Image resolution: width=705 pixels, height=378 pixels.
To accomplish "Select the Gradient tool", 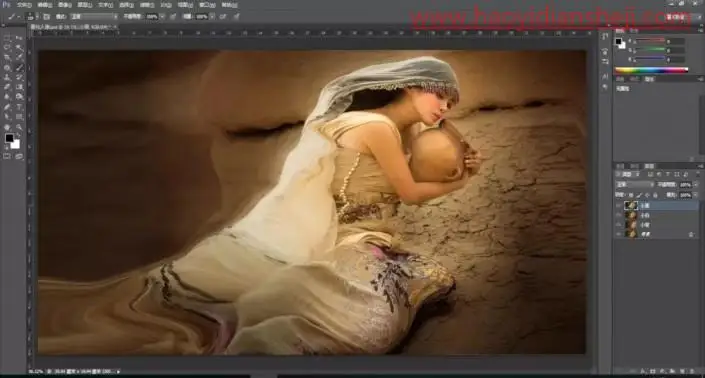I will click(x=19, y=87).
